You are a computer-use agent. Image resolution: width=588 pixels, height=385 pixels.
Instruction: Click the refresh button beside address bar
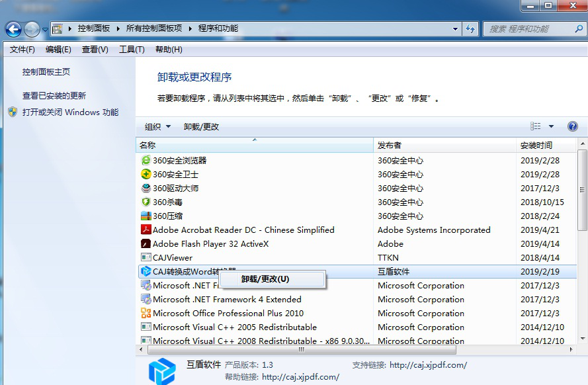click(x=470, y=28)
